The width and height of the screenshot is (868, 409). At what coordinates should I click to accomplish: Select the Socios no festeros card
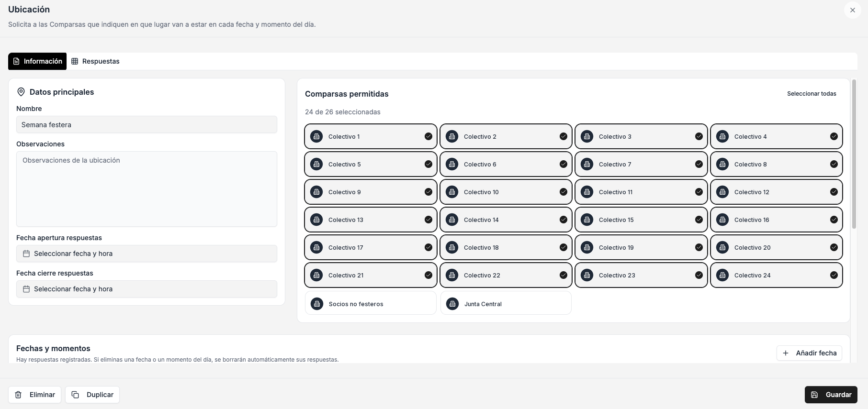pyautogui.click(x=371, y=303)
